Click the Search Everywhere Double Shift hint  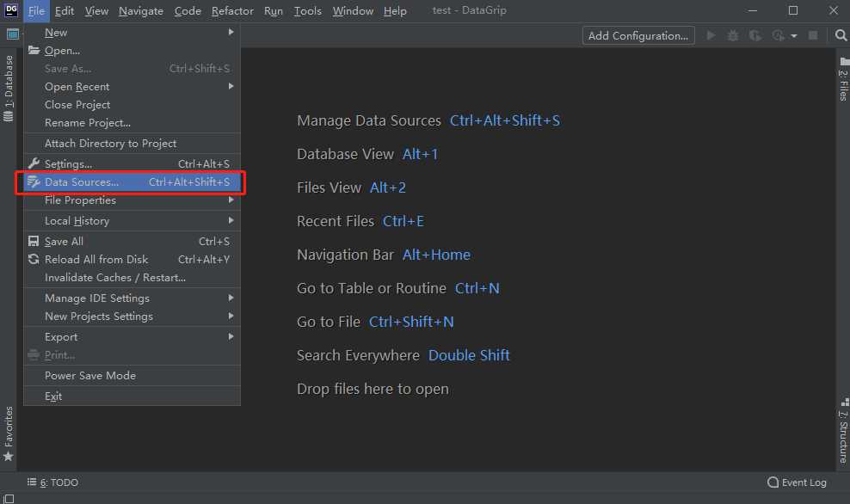[403, 355]
